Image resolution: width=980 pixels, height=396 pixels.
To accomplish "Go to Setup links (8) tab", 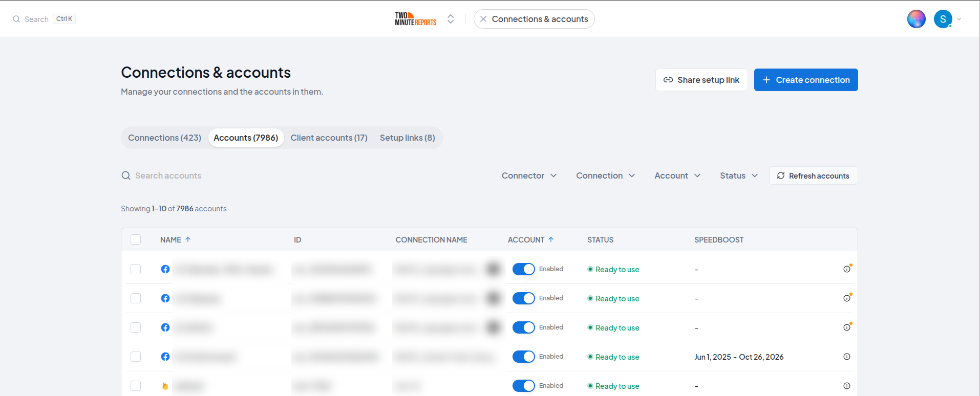I will (408, 138).
